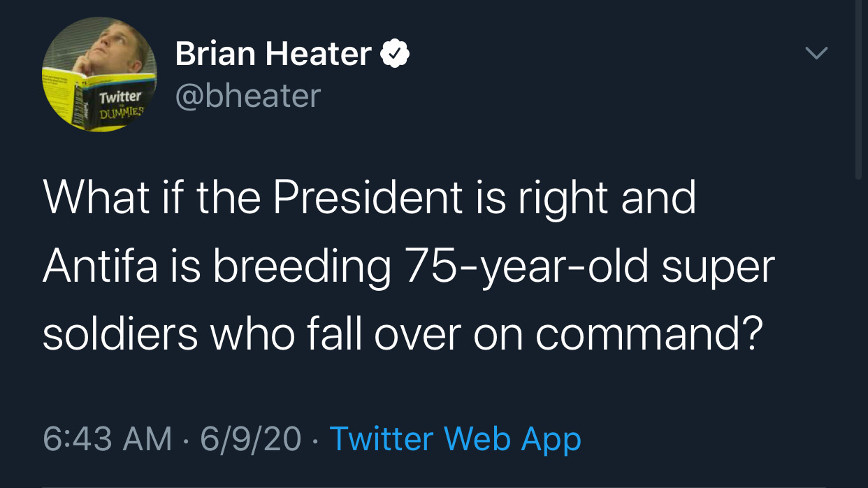Click the word "Antifa" in the tweet
This screenshot has height=488, width=868.
(100, 267)
